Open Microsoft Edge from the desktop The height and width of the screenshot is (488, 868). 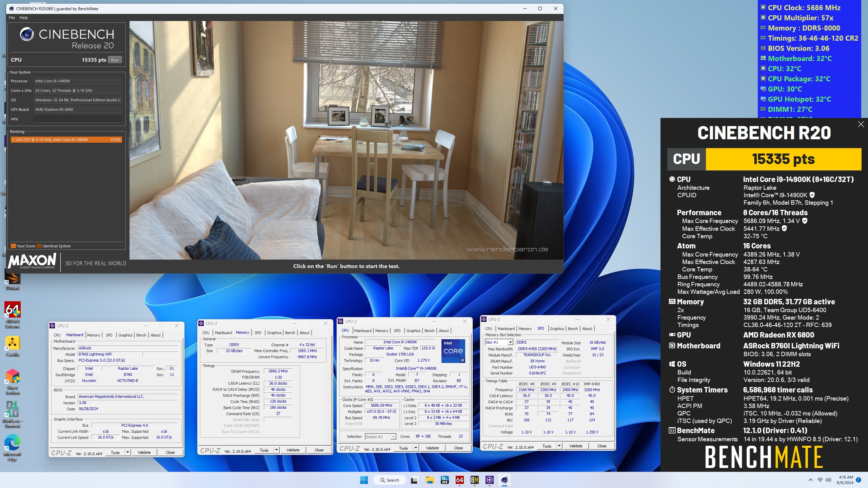coord(12,448)
